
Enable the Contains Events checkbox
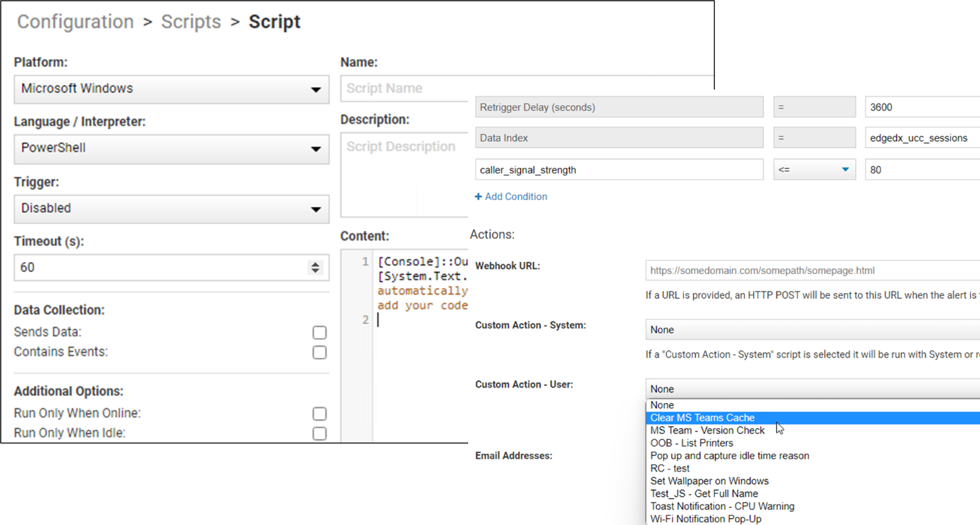(x=319, y=352)
